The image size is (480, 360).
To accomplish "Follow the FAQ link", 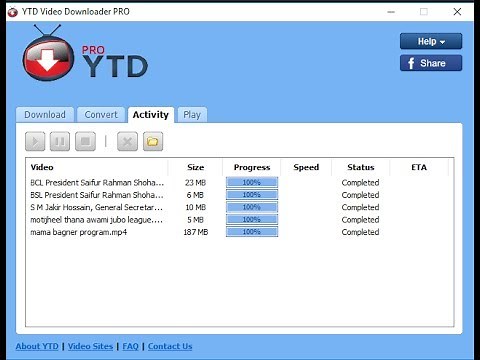I will 130,346.
